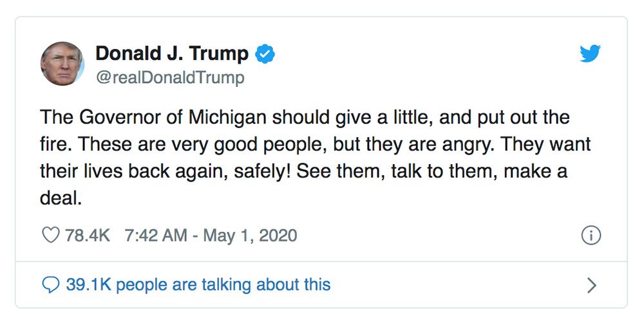Click the final word "deal." in tweet
The image size is (644, 316).
[x=59, y=198]
